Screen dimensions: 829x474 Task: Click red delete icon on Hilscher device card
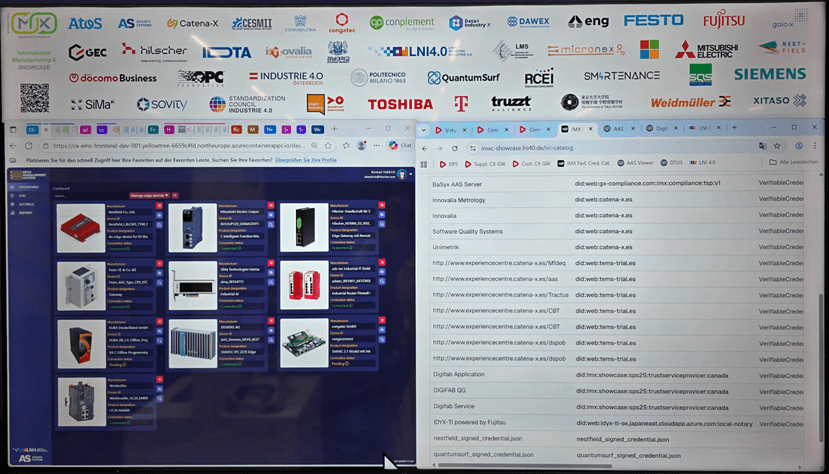382,205
